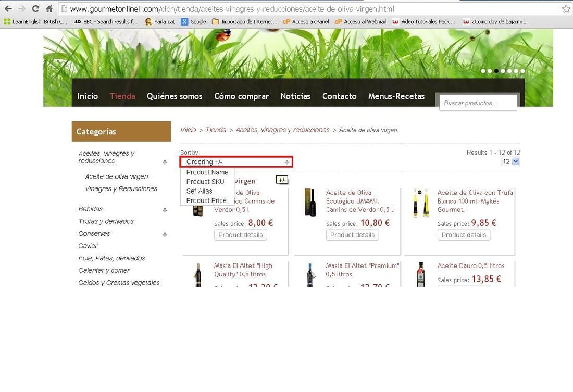Open the Aceite Dauro 0,5 litros title
The width and height of the screenshot is (573, 392).
tap(471, 265)
